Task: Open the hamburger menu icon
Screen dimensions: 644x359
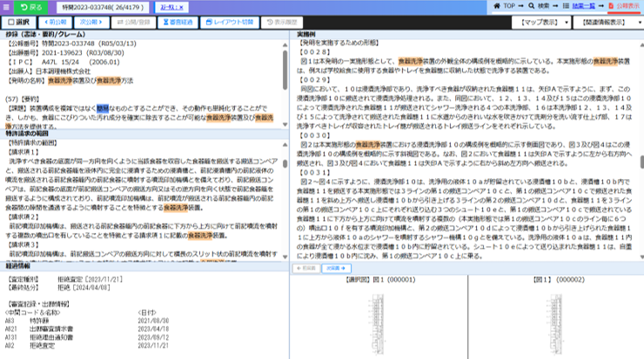Action: point(6,7)
